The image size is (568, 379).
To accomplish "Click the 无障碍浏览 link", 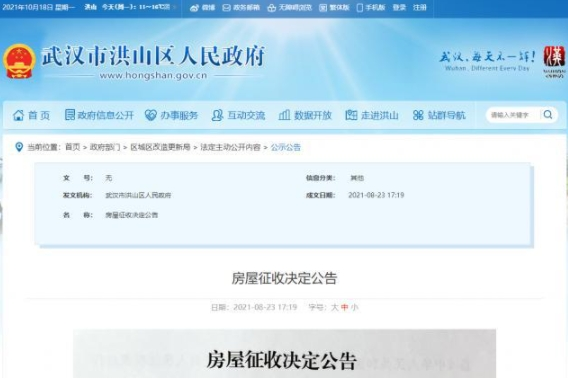I will point(295,8).
